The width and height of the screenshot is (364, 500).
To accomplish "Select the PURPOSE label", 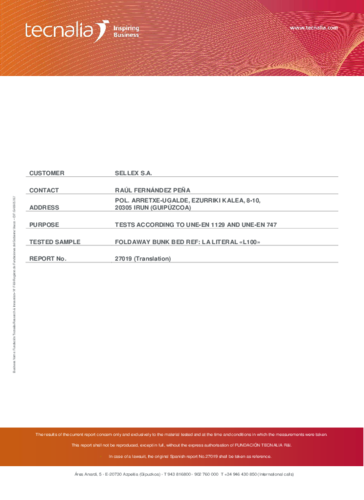I will 44,225.
